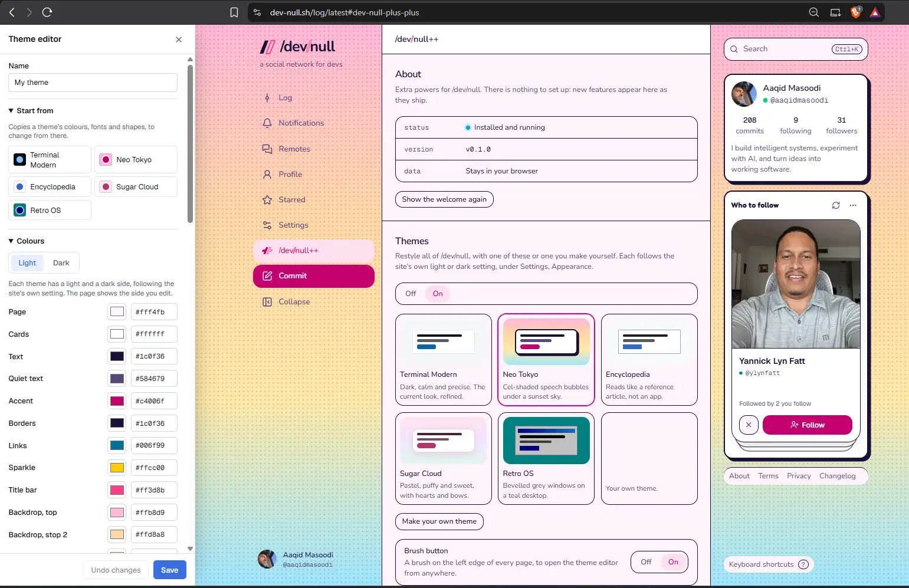909x588 pixels.
Task: Click the browser bookmark icon
Action: tap(234, 12)
